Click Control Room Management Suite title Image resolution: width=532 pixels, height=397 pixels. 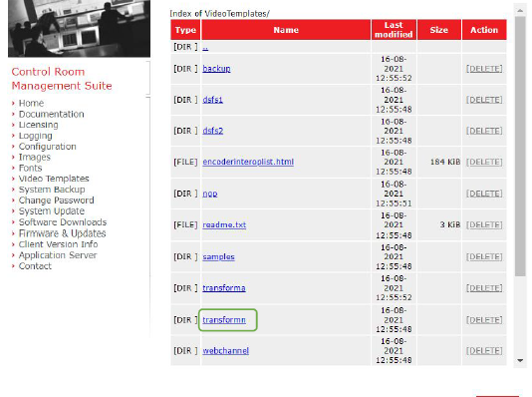(62, 79)
